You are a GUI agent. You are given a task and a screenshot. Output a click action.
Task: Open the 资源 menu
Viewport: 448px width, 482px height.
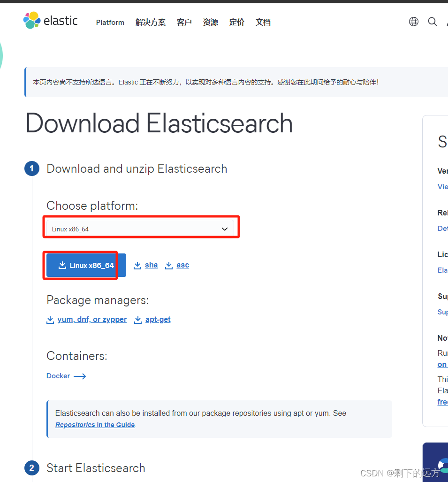point(211,22)
